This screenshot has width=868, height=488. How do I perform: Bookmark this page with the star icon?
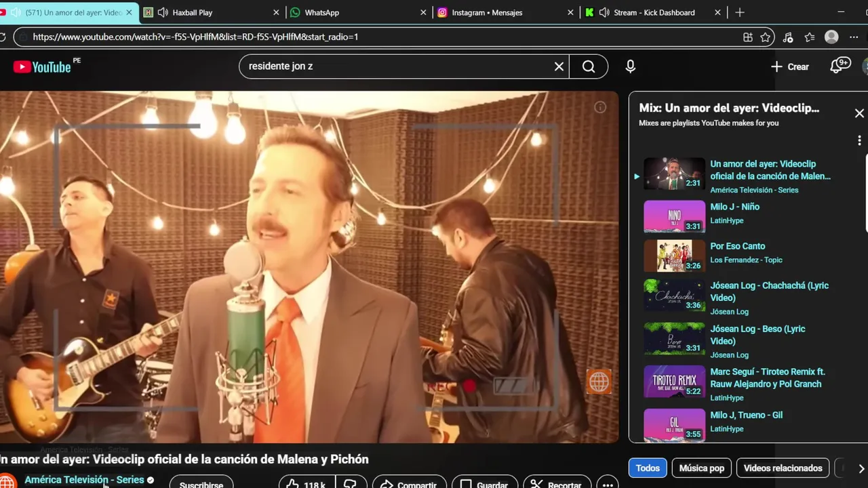[766, 37]
